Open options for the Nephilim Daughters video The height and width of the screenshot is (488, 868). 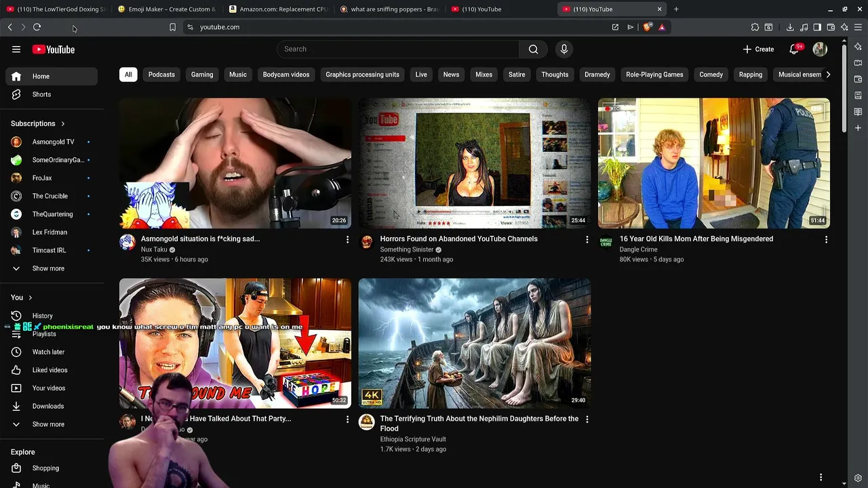point(587,420)
